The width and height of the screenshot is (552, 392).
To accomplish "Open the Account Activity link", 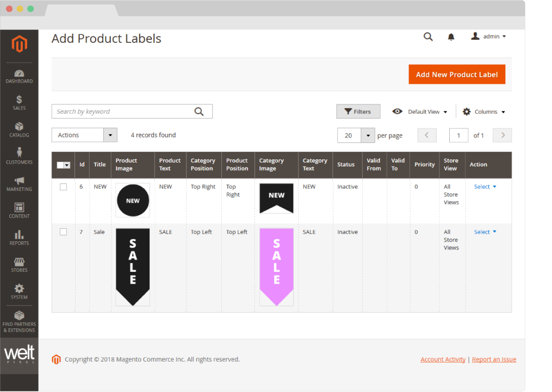I will coord(443,359).
